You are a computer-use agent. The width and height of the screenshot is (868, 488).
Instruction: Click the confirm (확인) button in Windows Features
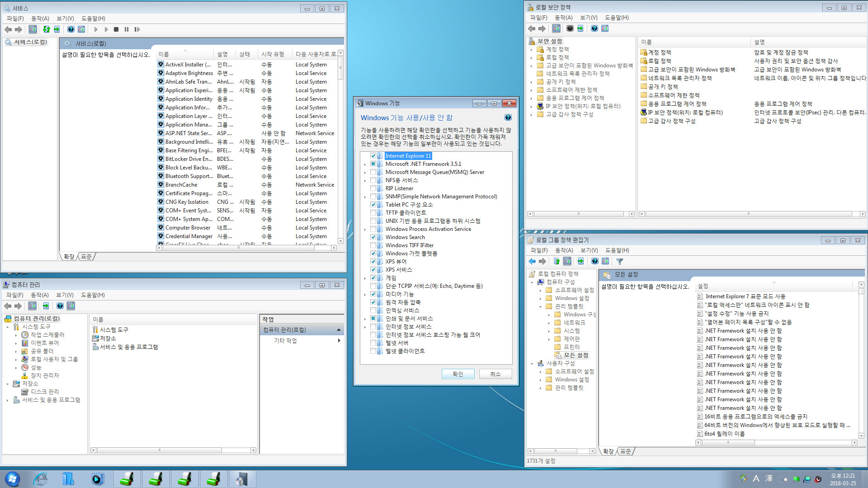coord(458,374)
